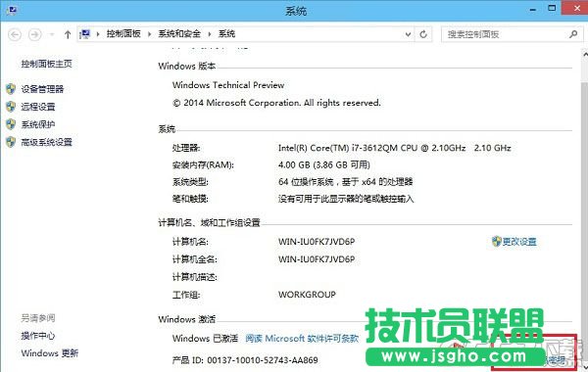The image size is (588, 372).
Task: Click the 没有可用于此显示器的笔或触控输入 text
Action: [x=346, y=199]
